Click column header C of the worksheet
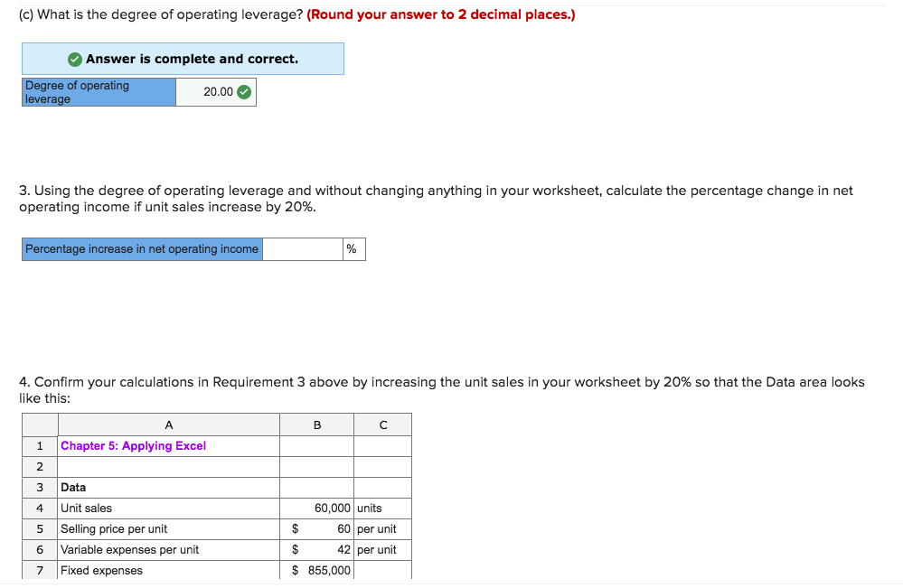 coord(383,424)
